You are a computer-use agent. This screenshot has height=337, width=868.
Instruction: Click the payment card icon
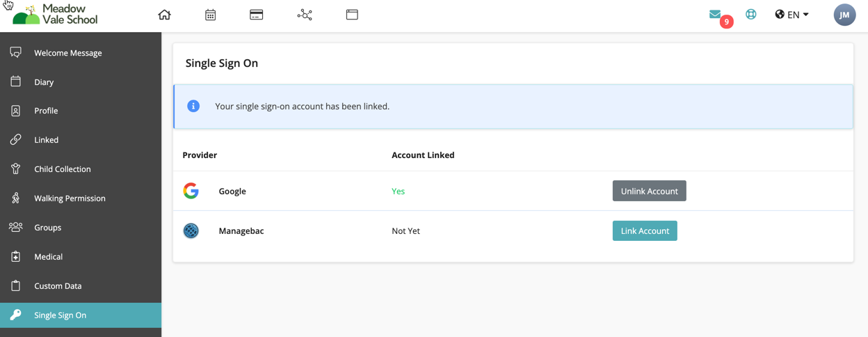click(x=256, y=15)
